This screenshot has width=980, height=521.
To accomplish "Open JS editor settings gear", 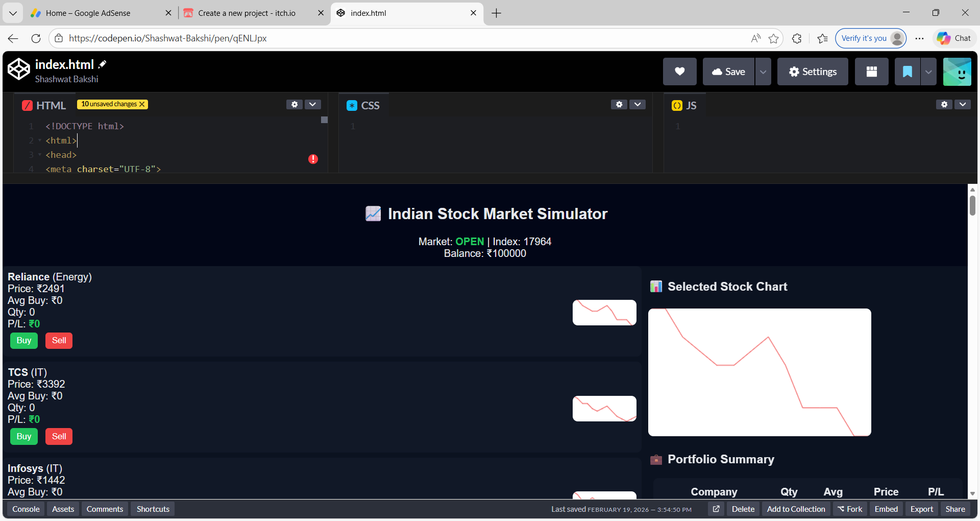I will (944, 104).
